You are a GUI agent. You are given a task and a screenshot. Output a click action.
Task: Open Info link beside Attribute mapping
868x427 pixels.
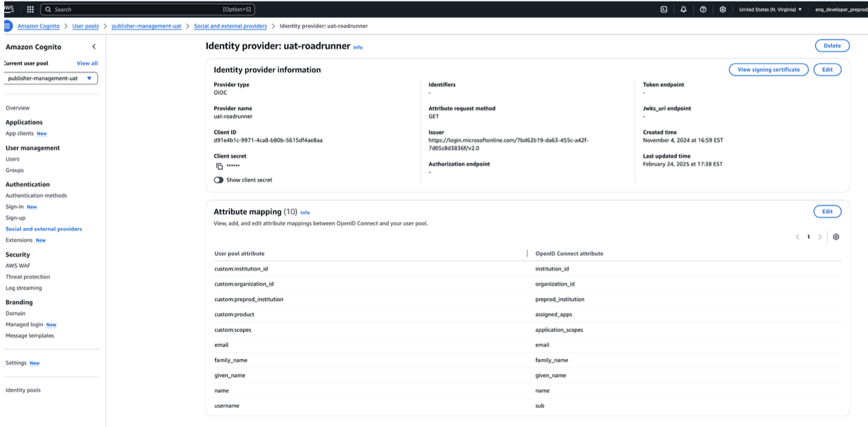305,212
